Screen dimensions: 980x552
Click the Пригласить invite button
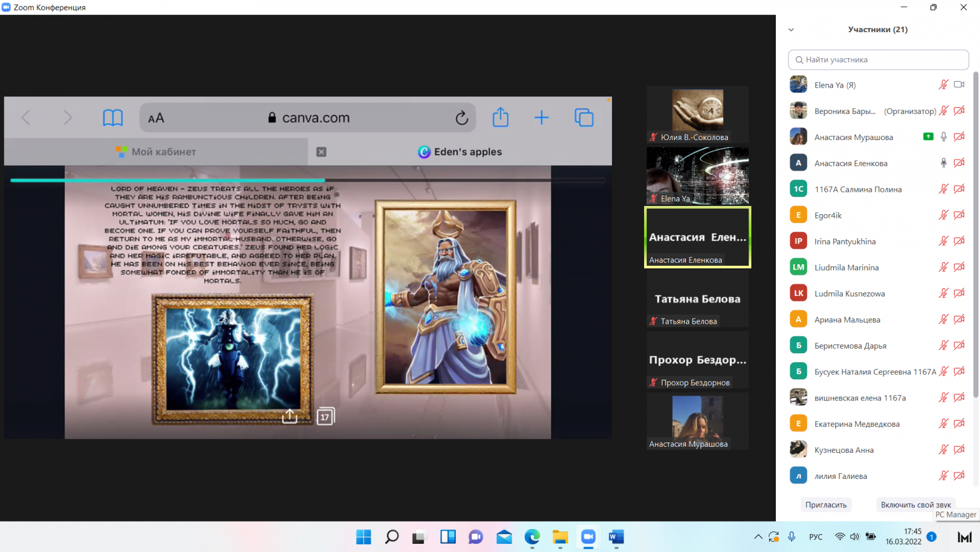point(826,505)
